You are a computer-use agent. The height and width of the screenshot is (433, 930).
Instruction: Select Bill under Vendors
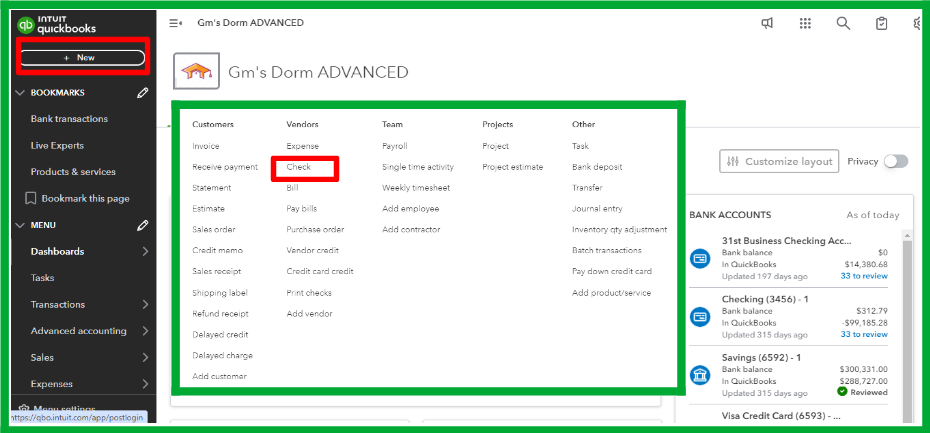click(292, 188)
